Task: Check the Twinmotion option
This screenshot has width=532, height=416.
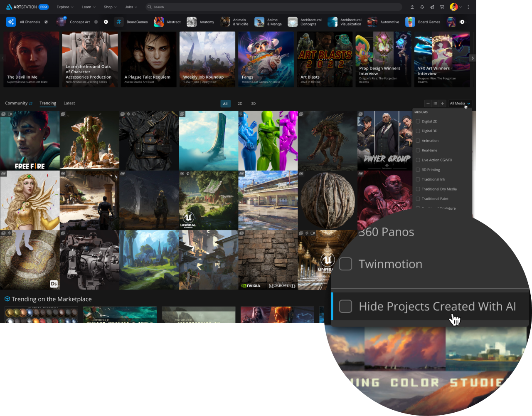Action: point(345,264)
